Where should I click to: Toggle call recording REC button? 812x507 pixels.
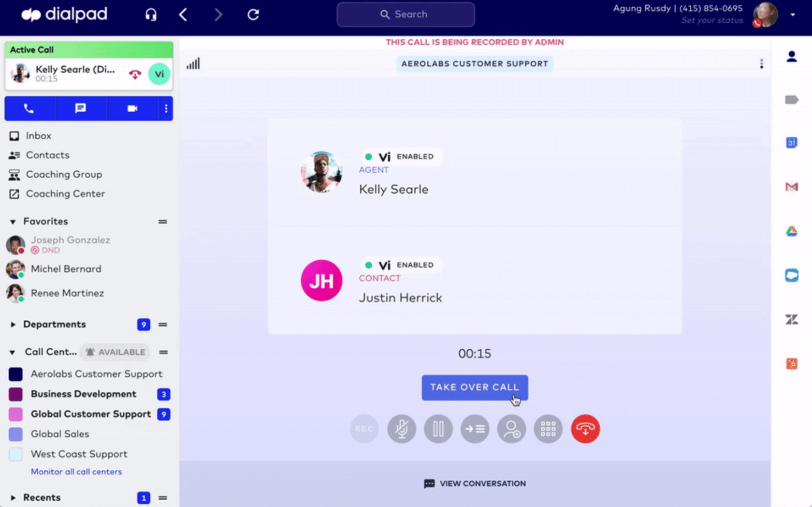(x=364, y=429)
